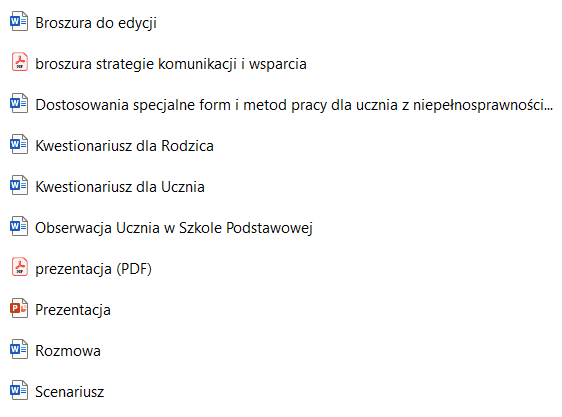Click the Word icon beside Obserwacja Ucznia

19,226
